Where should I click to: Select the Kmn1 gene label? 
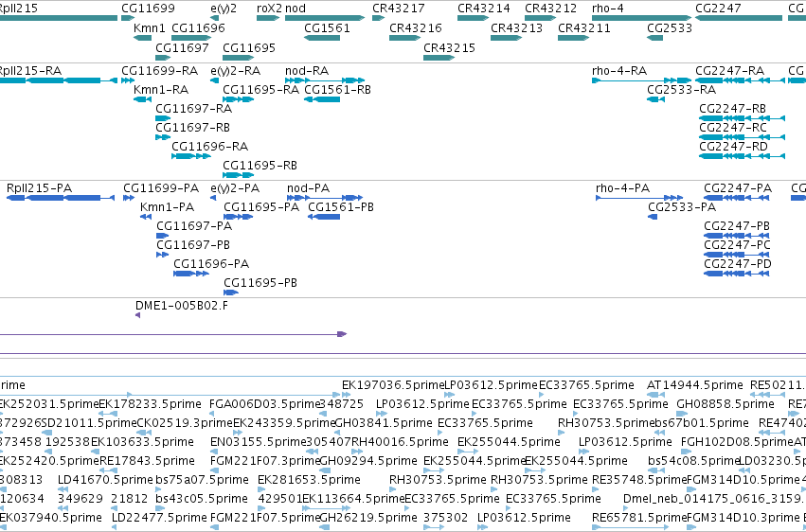pyautogui.click(x=149, y=27)
